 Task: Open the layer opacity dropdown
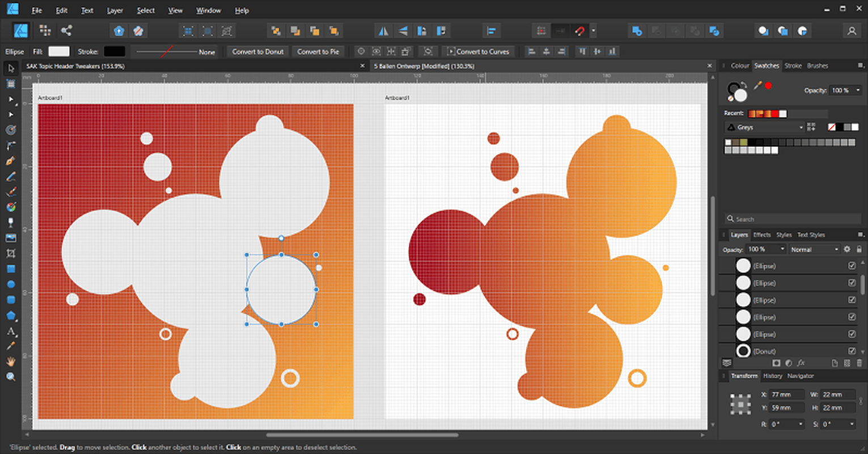tap(782, 249)
